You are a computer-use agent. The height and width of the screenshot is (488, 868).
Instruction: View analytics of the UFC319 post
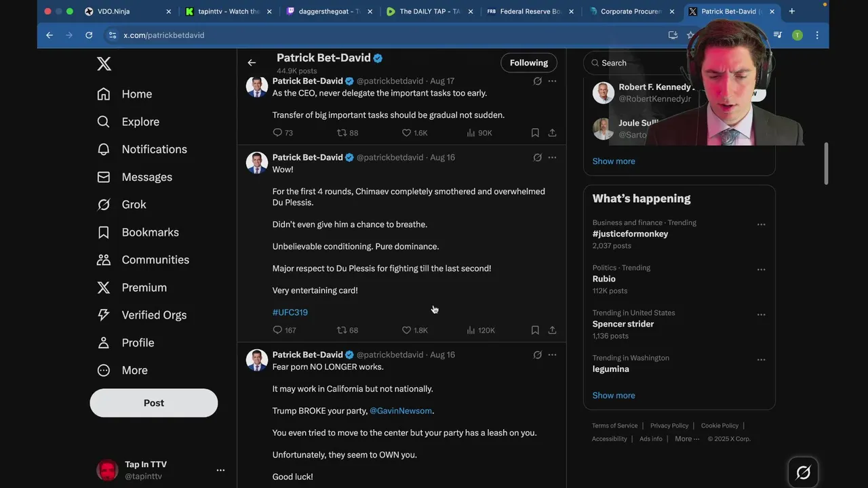coord(481,330)
